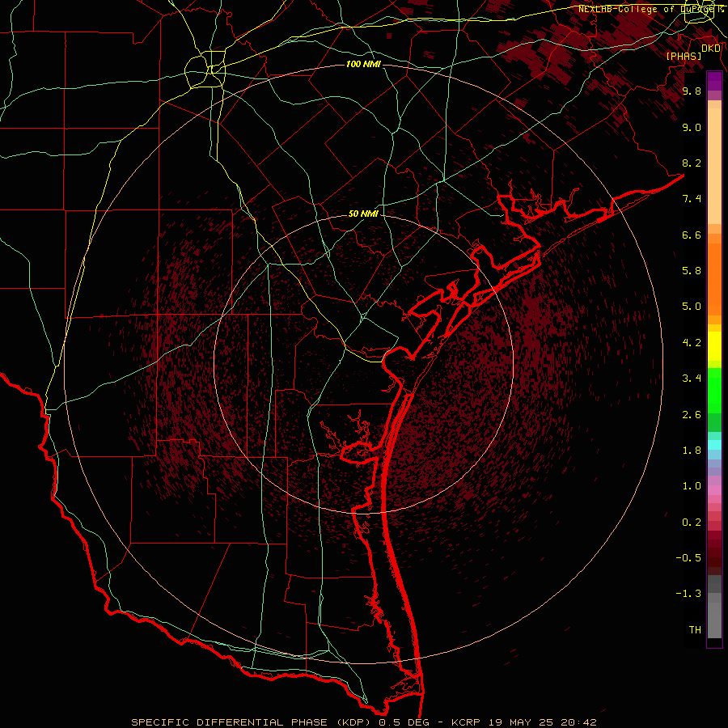Viewport: 728px width, 728px height.
Task: Pick the gray bottom band of the color bar
Action: point(714,620)
